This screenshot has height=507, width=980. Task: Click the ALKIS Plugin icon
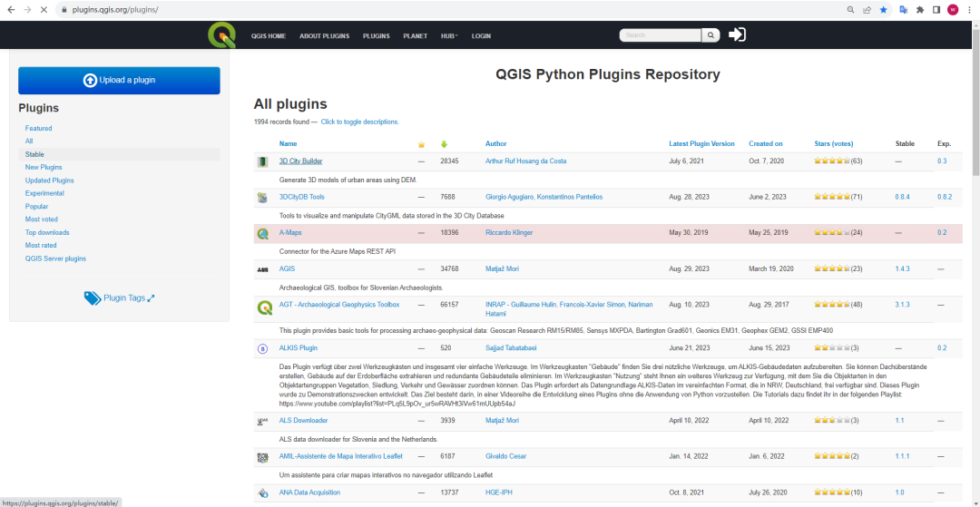click(262, 348)
